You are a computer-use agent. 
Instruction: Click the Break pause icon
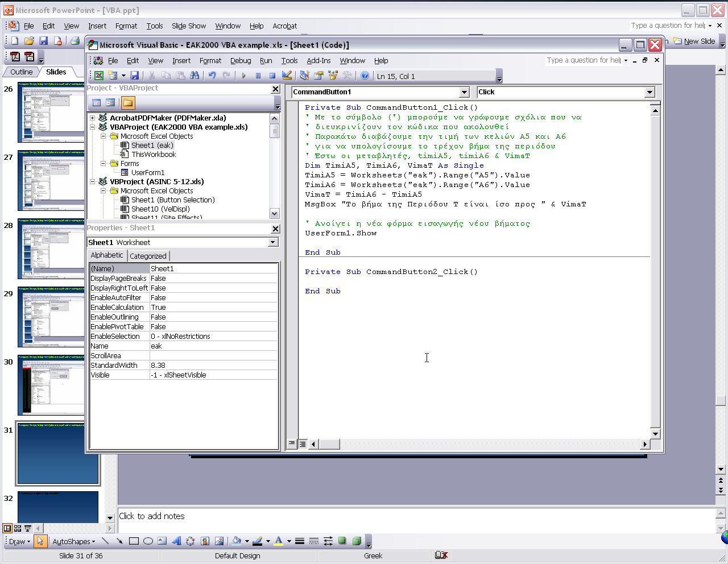258,76
